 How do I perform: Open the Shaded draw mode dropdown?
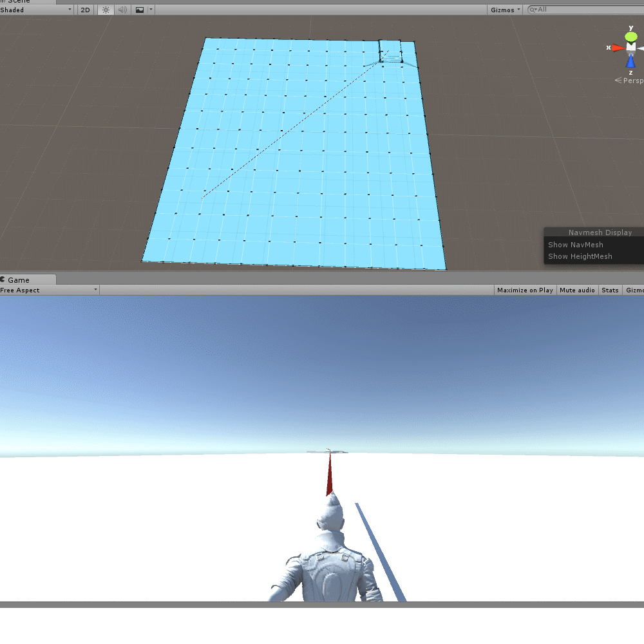point(36,10)
